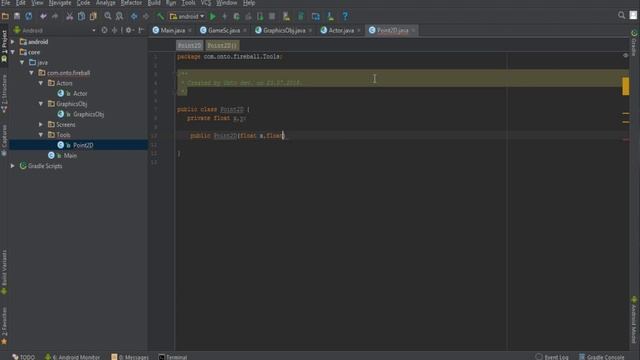
Task: Navigate Forward with the right arrow icon
Action: point(146,16)
